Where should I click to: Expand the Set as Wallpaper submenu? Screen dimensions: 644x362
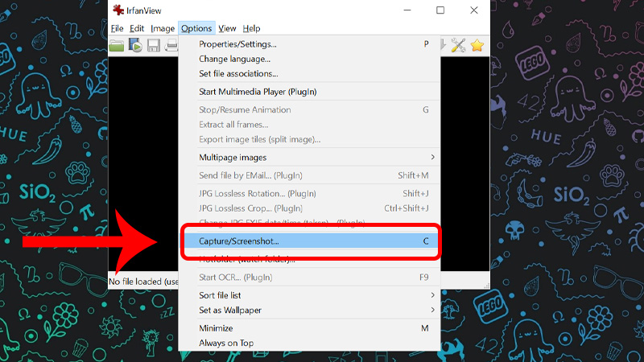pyautogui.click(x=309, y=310)
